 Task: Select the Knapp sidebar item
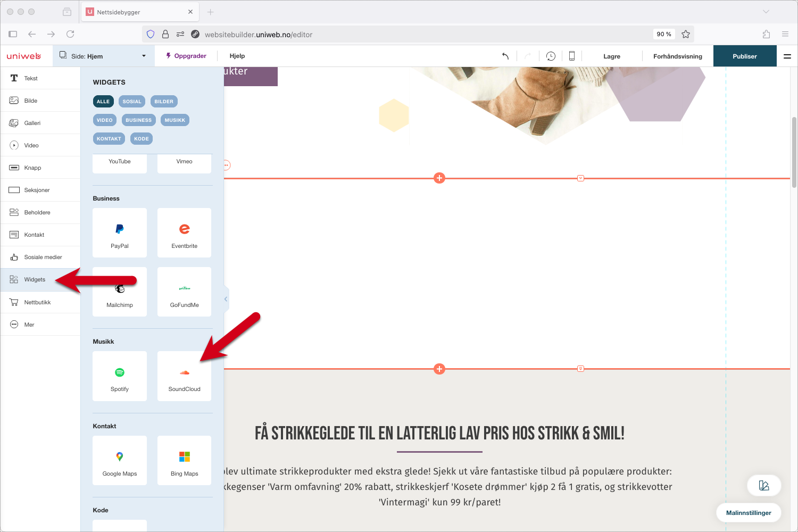40,168
